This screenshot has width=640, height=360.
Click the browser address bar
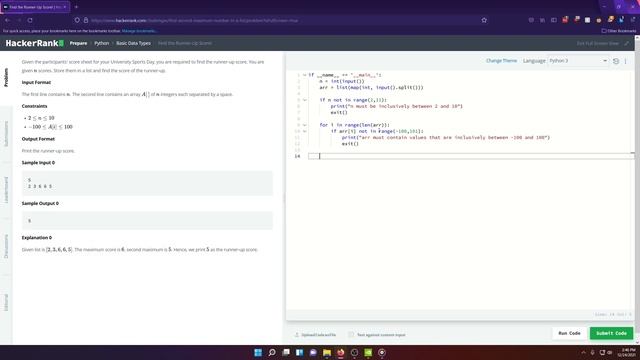(x=282, y=20)
